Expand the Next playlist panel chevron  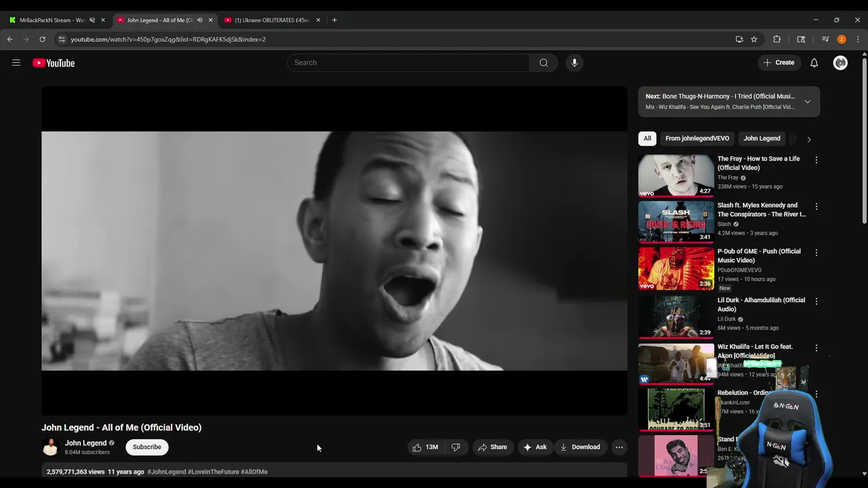point(807,102)
